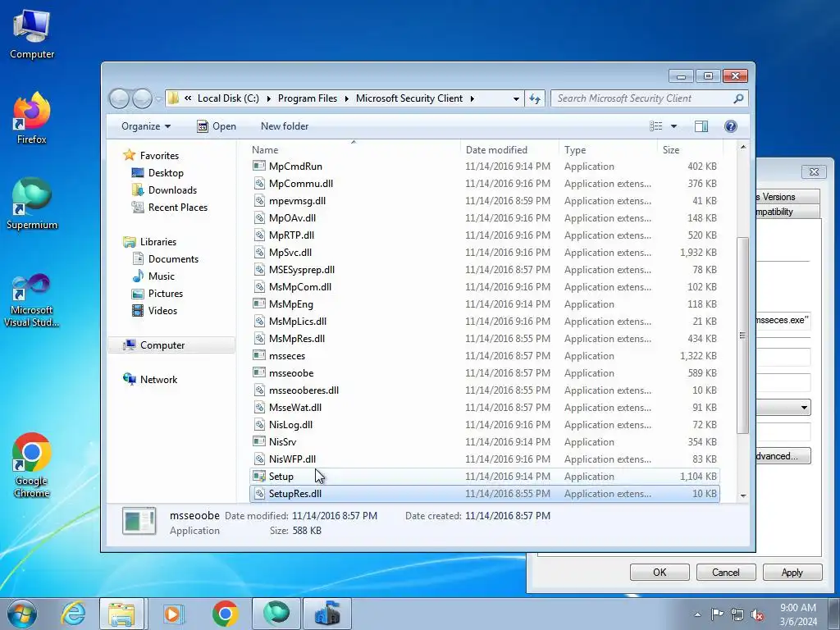Select the Setup application file
Viewport: 840px width, 630px height.
[485, 477]
